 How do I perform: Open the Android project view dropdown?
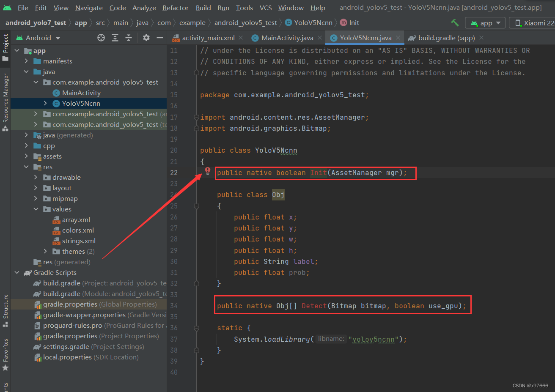tap(38, 38)
